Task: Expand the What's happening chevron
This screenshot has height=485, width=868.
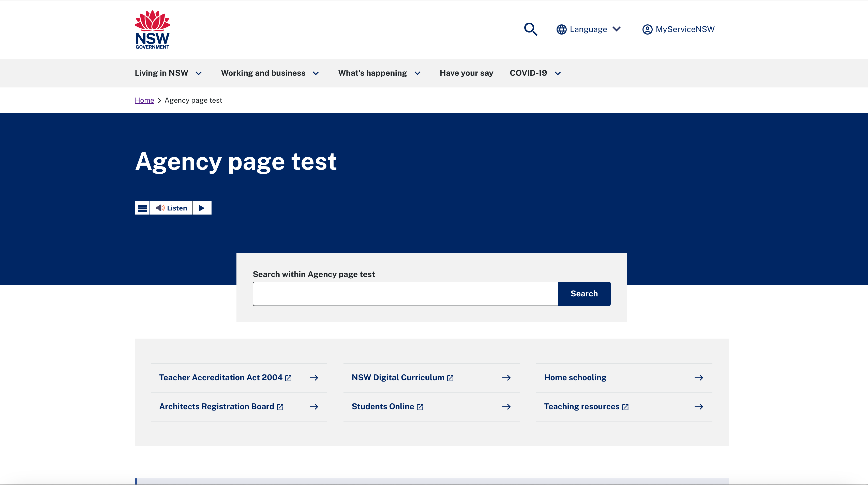Action: coord(417,73)
